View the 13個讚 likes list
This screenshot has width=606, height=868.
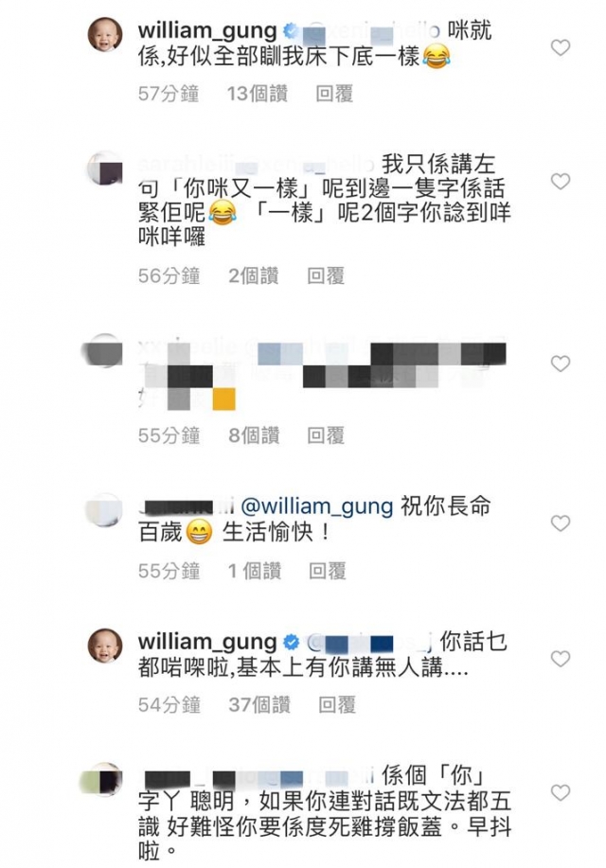[x=257, y=94]
